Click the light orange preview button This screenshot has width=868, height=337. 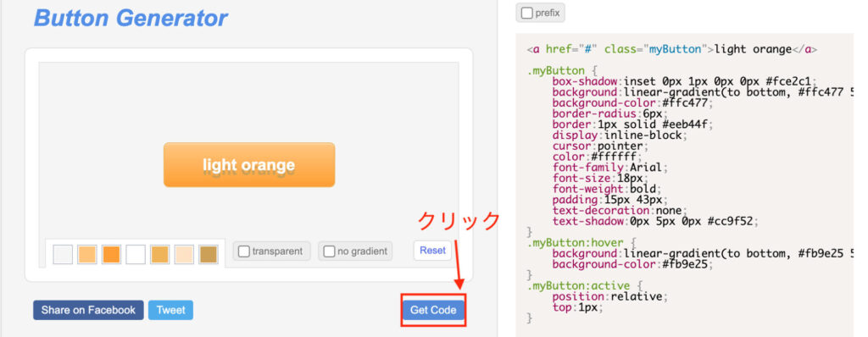click(249, 165)
